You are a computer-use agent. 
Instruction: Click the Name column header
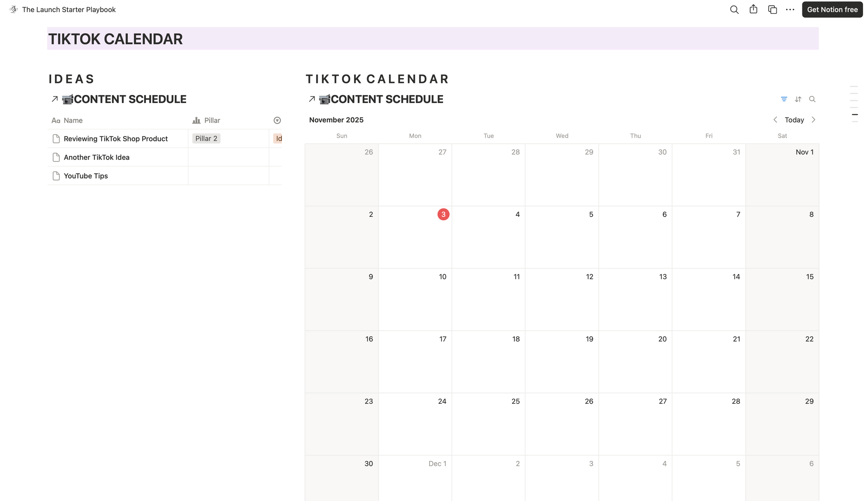click(x=73, y=120)
